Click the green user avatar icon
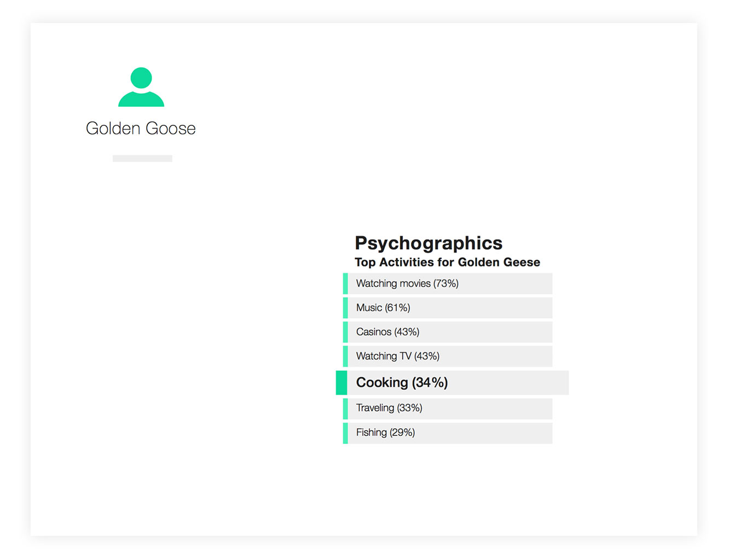 pos(141,87)
